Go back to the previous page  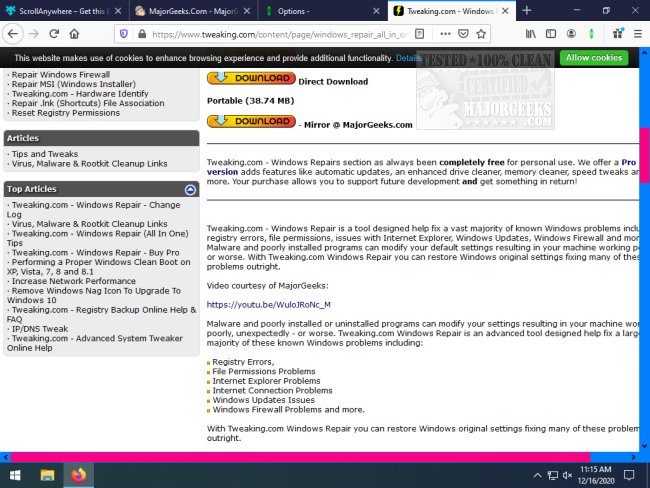(x=12, y=34)
